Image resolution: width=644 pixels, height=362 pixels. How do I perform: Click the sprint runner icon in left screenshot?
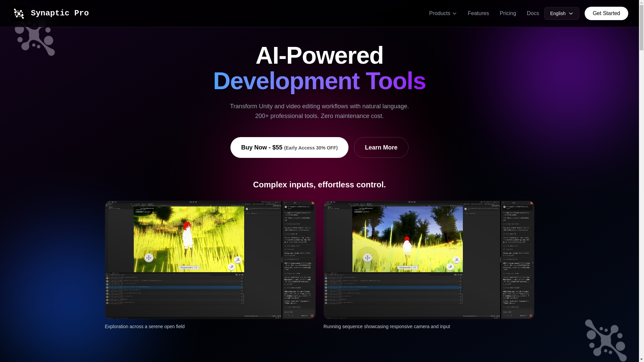click(x=231, y=267)
